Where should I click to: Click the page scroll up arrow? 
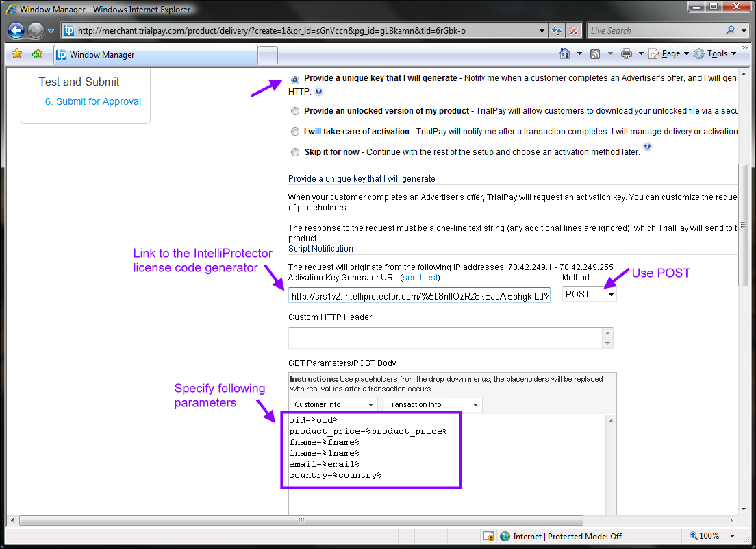click(x=744, y=74)
